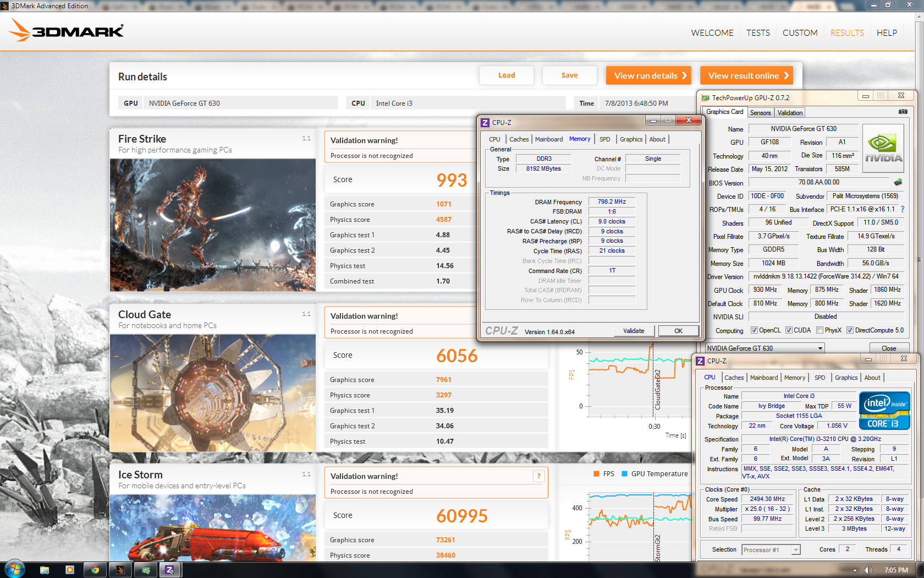Open Google Chrome from taskbar
This screenshot has width=924, height=578.
95,570
